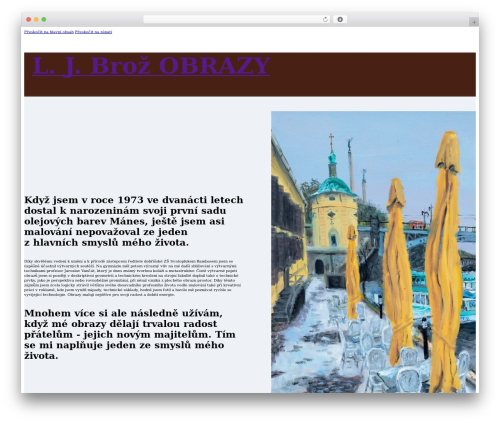500x423 pixels.
Task: Open a new tab with the plus button
Action: (474, 22)
